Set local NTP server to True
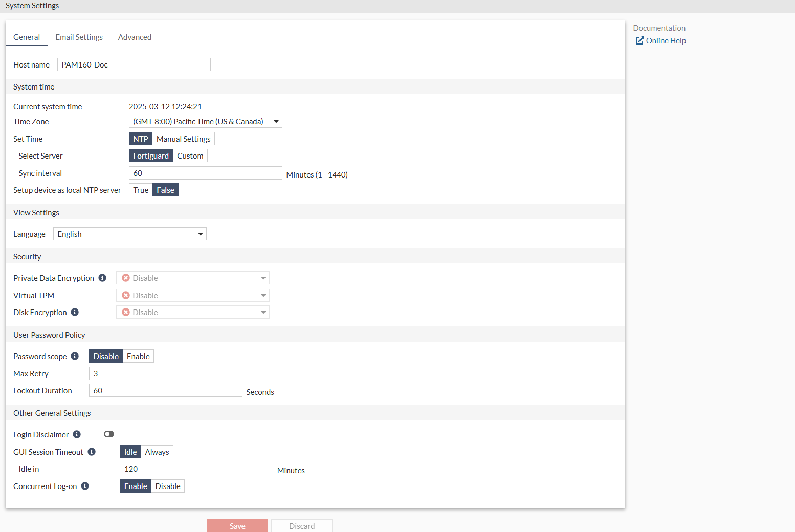Screen dimensions: 795x532 141,190
